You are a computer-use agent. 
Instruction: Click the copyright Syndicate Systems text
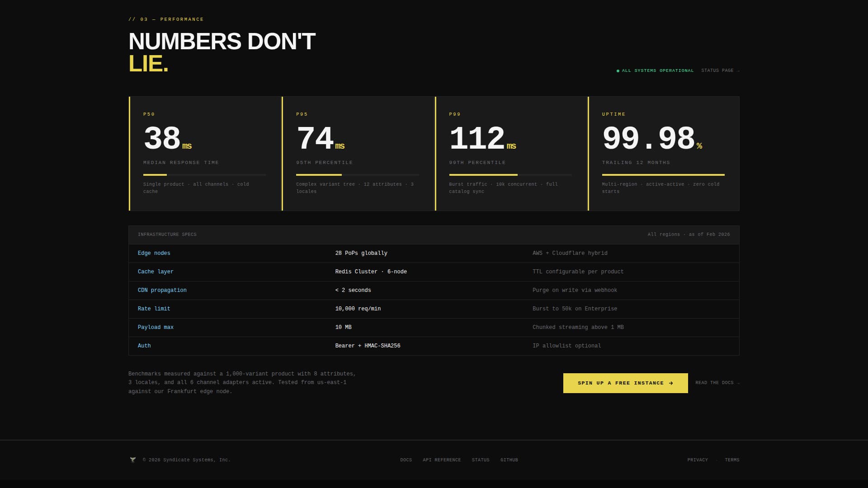[x=186, y=460]
